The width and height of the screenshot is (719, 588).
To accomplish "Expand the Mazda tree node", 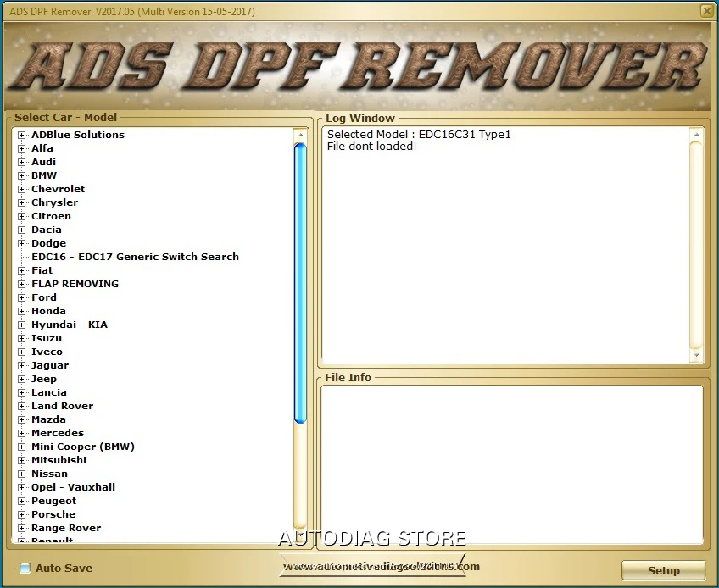I will pyautogui.click(x=21, y=419).
